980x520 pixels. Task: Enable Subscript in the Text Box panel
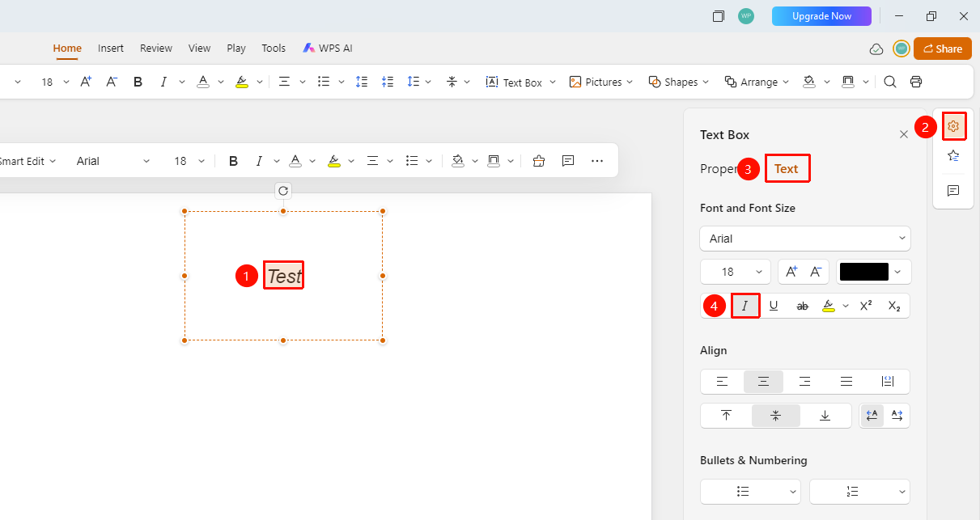click(894, 306)
